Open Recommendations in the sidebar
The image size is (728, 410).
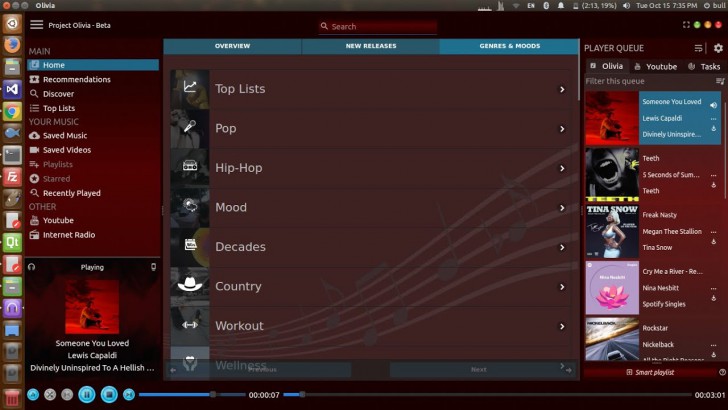(x=93, y=79)
